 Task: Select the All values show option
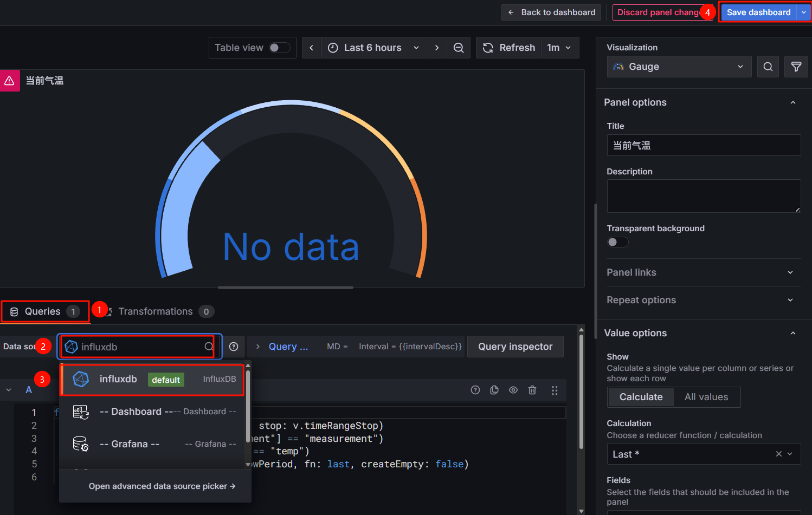[706, 397]
